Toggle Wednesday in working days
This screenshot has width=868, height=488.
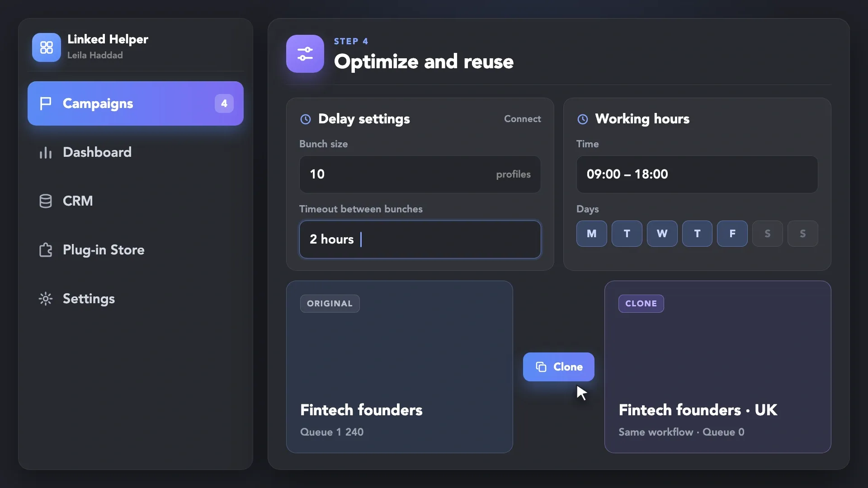662,234
